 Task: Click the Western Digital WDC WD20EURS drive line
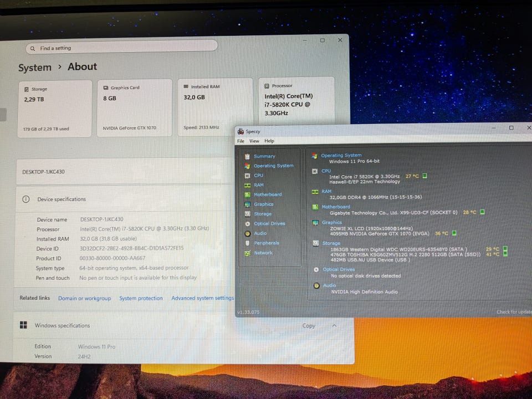point(398,249)
